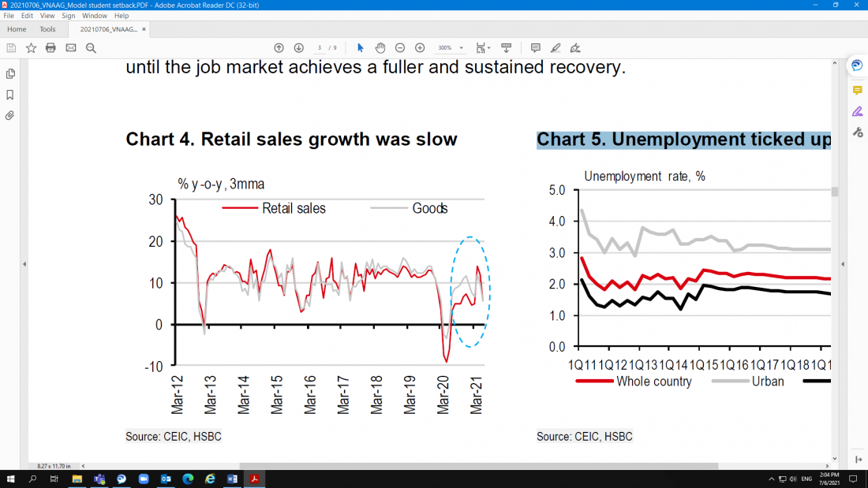Click the current page number field

click(x=320, y=48)
